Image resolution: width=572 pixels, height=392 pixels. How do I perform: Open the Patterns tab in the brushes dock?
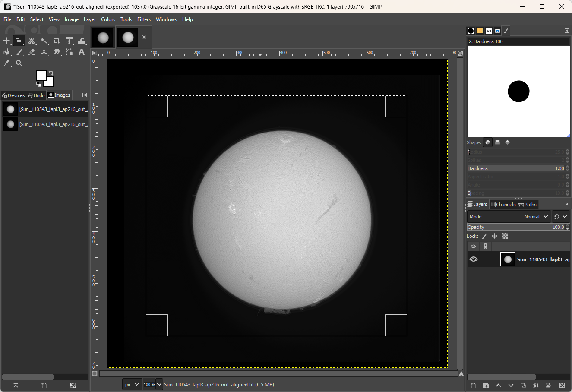[x=479, y=31]
